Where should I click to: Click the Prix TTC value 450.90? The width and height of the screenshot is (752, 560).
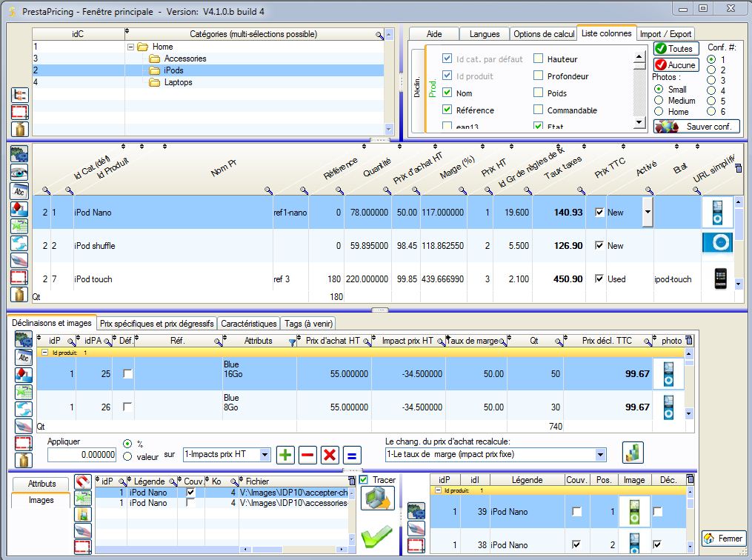568,279
